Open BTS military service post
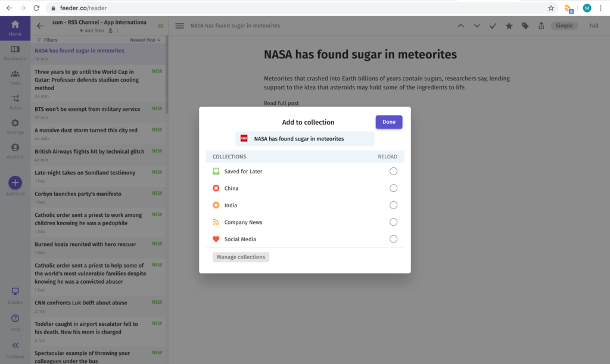Image resolution: width=610 pixels, height=364 pixels. 98,113
